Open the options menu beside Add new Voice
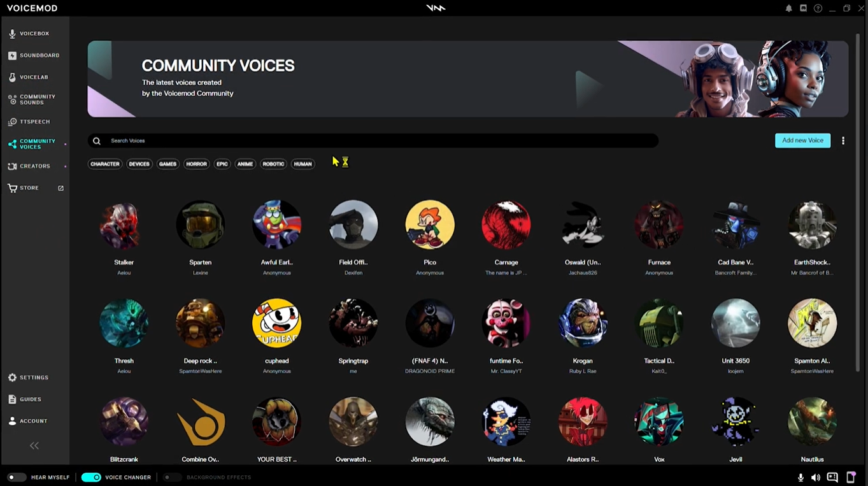868x486 pixels. 843,141
